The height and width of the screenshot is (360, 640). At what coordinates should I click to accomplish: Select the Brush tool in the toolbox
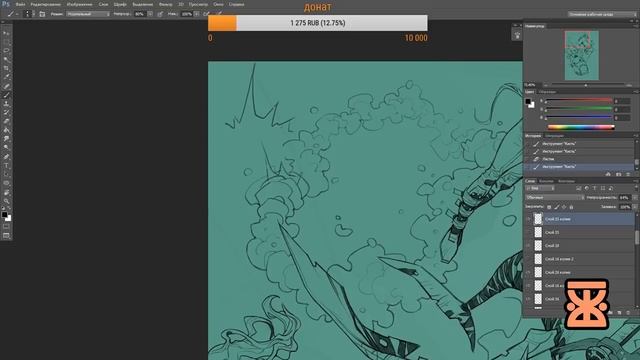pyautogui.click(x=6, y=95)
